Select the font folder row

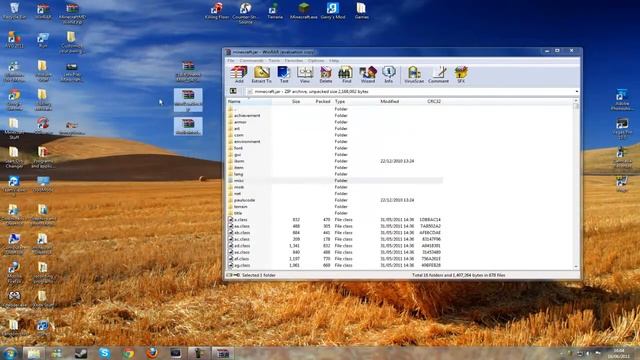click(x=335, y=148)
